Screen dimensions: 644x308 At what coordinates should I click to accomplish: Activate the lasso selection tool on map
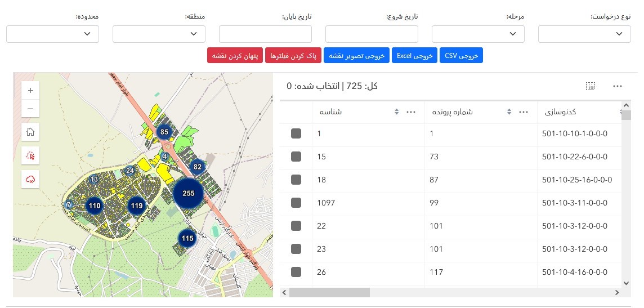30,155
